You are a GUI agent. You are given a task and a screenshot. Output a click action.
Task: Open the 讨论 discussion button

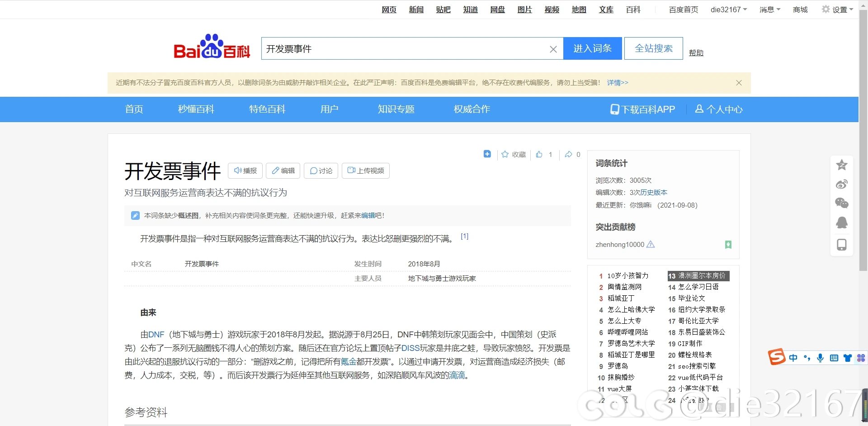pos(321,170)
